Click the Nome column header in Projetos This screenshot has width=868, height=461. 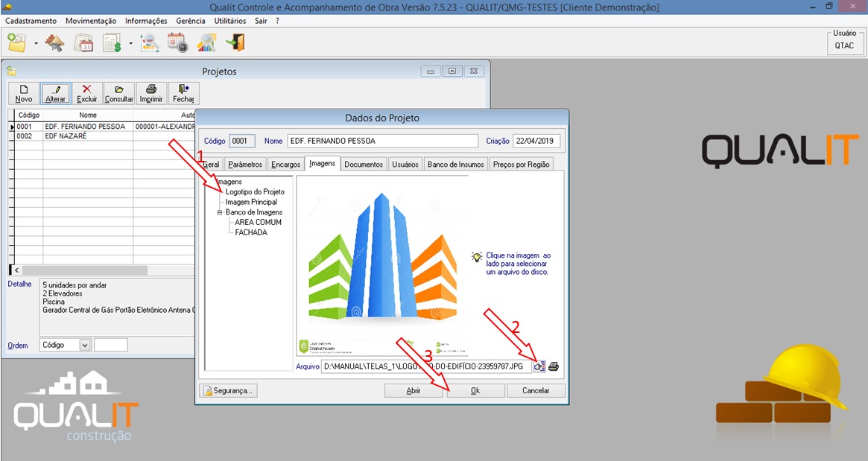coord(87,115)
